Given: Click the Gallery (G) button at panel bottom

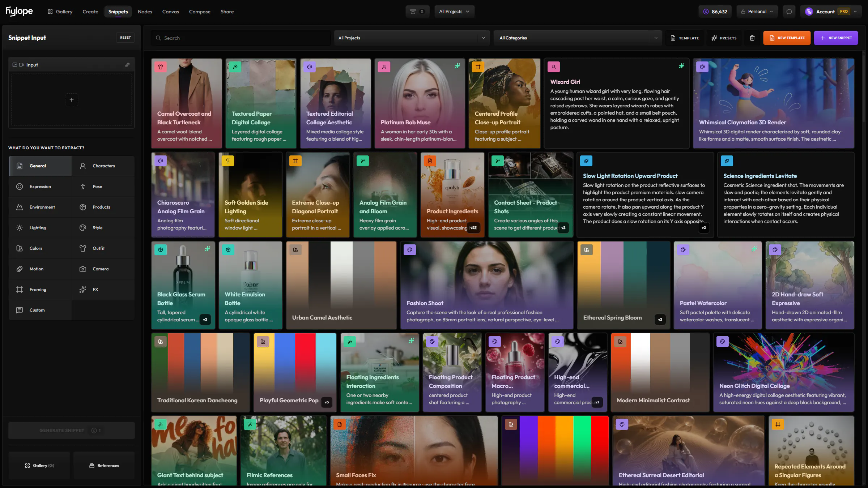Looking at the screenshot, I should click(x=39, y=466).
